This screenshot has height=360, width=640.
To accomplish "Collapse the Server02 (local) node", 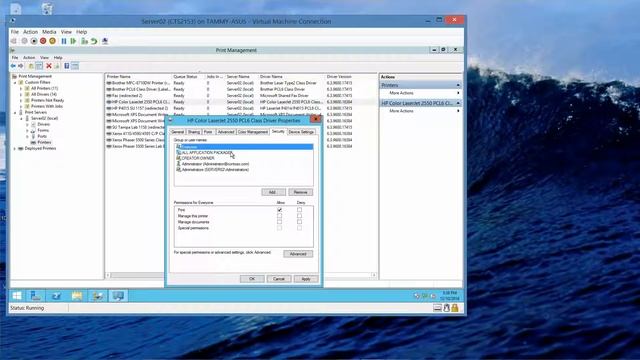I will [x=22, y=118].
